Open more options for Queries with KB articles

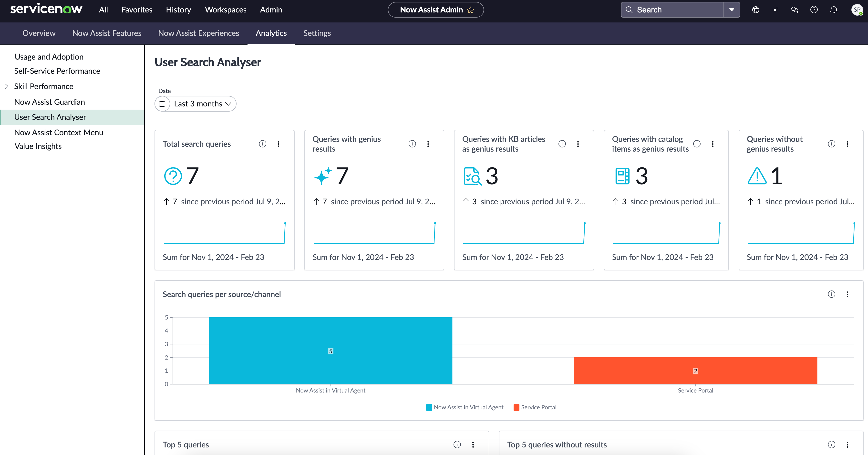click(578, 144)
